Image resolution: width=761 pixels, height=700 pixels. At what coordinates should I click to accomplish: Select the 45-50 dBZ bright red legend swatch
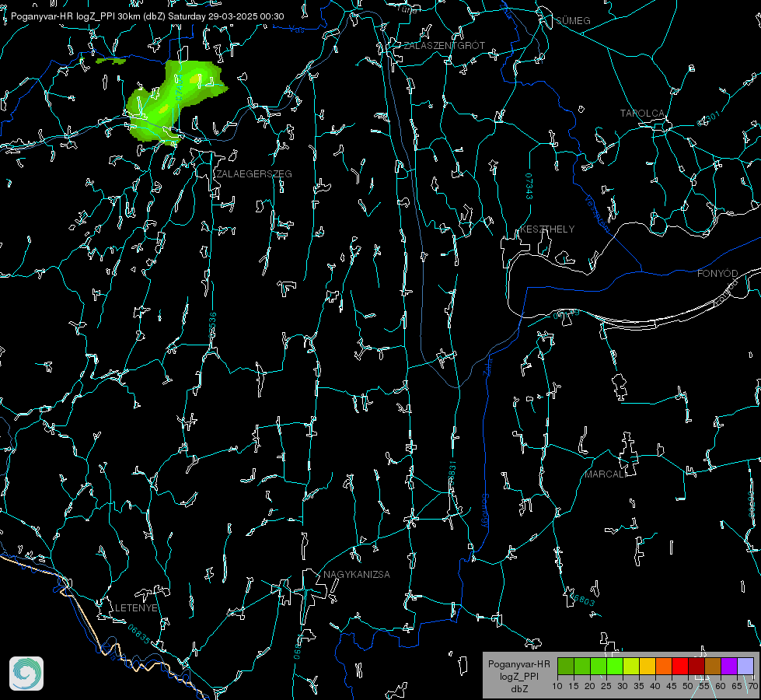click(680, 666)
